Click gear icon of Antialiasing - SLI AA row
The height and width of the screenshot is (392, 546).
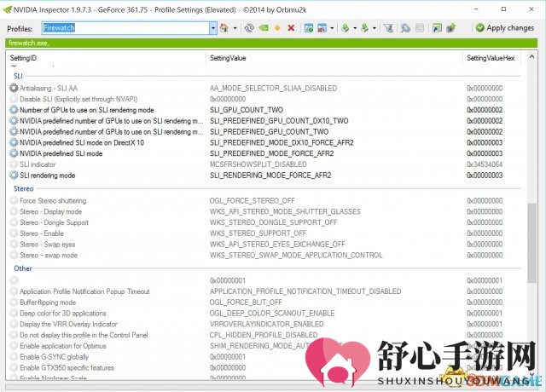pos(14,88)
